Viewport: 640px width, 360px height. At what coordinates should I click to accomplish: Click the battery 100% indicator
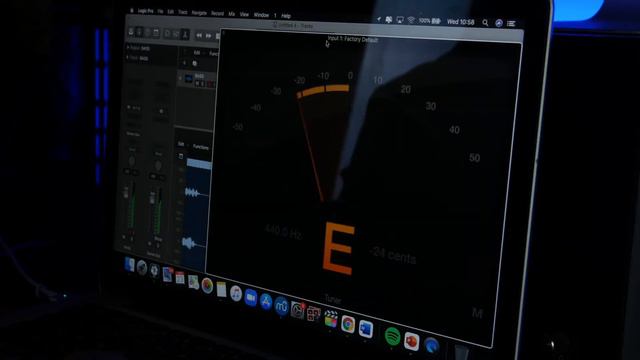click(x=429, y=20)
